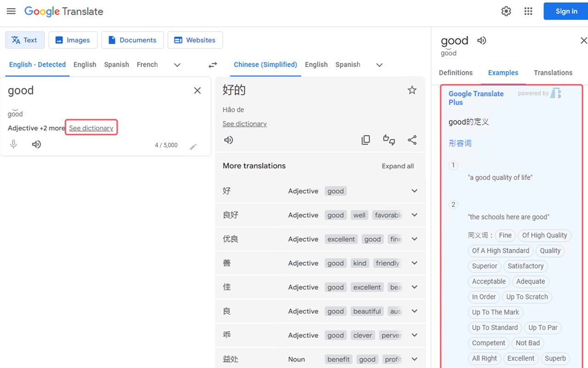588x368 pixels.
Task: Expand the source language list
Action: click(177, 65)
